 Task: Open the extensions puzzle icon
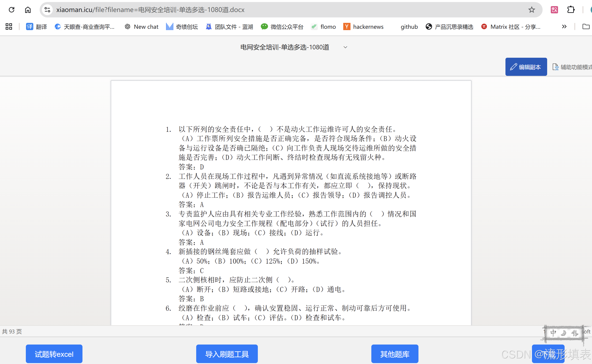coord(571,10)
